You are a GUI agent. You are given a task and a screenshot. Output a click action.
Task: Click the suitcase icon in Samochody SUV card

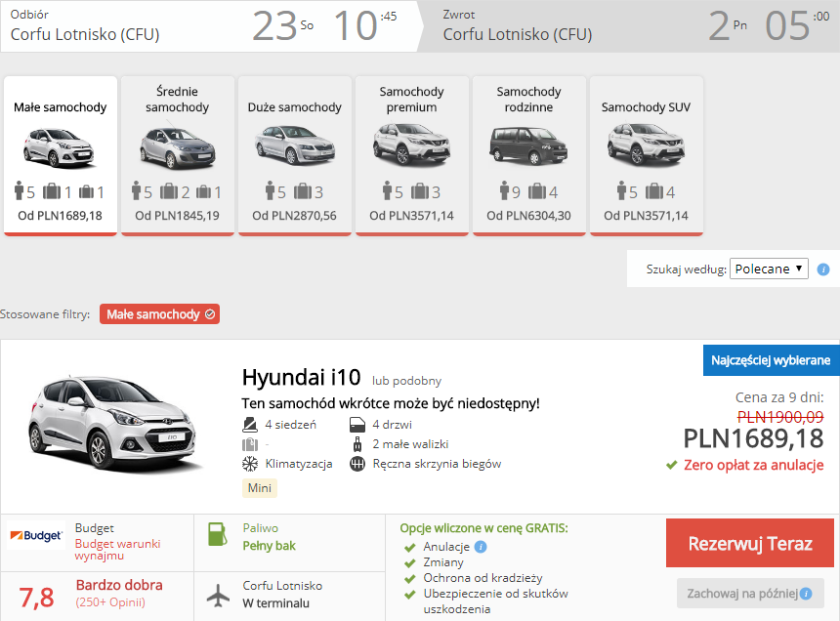click(x=654, y=191)
